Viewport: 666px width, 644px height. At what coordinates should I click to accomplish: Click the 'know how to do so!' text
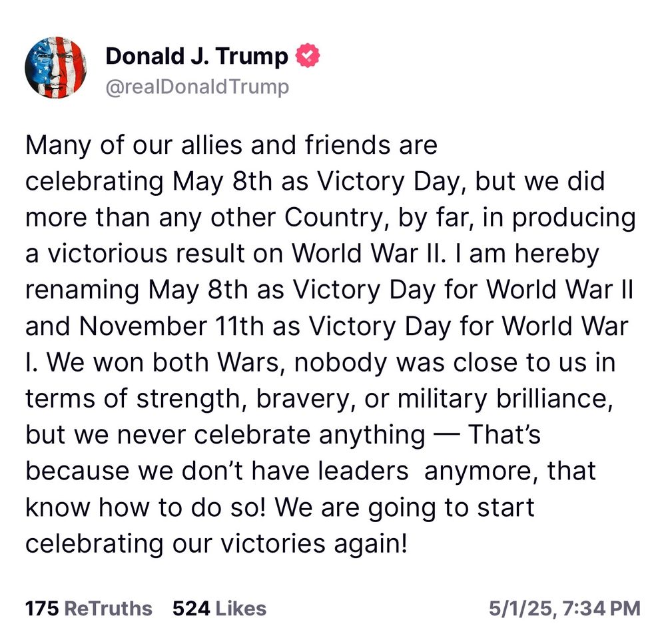[147, 507]
